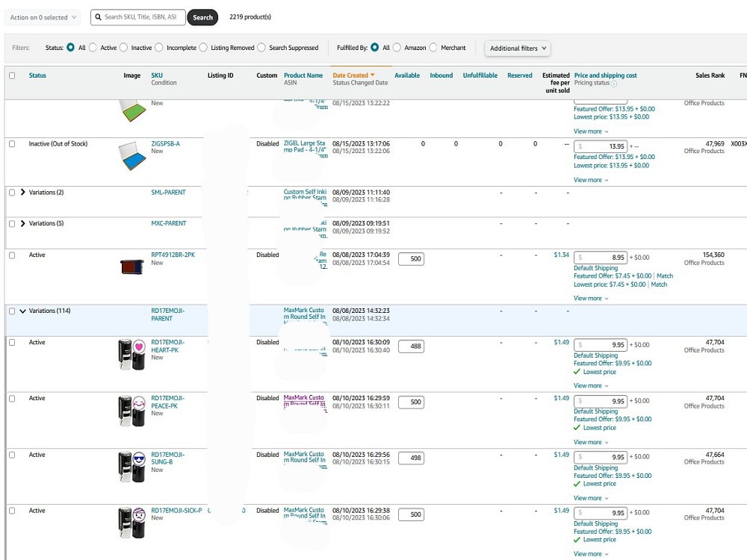The width and height of the screenshot is (747, 560).
Task: Edit the 8.95 price field
Action: pyautogui.click(x=601, y=257)
